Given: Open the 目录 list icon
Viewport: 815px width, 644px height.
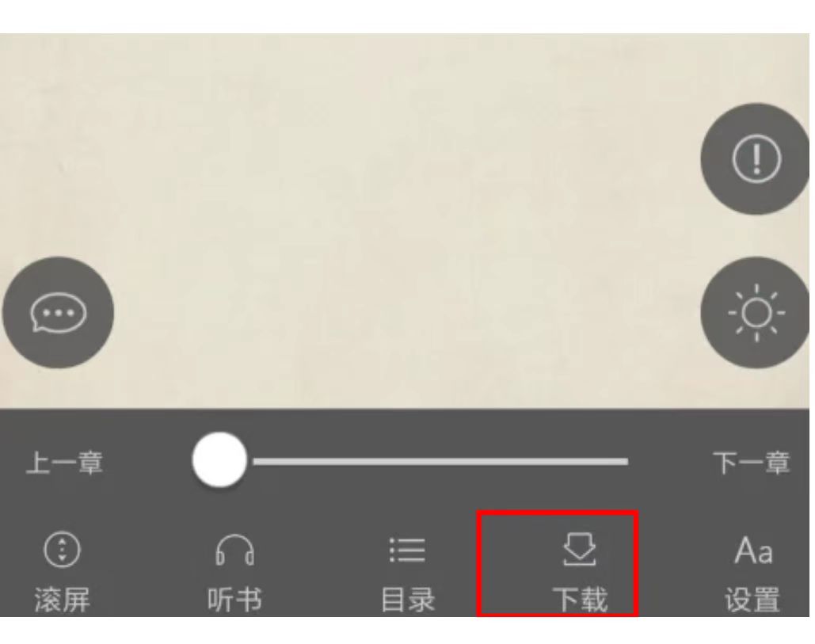Looking at the screenshot, I should (x=407, y=550).
